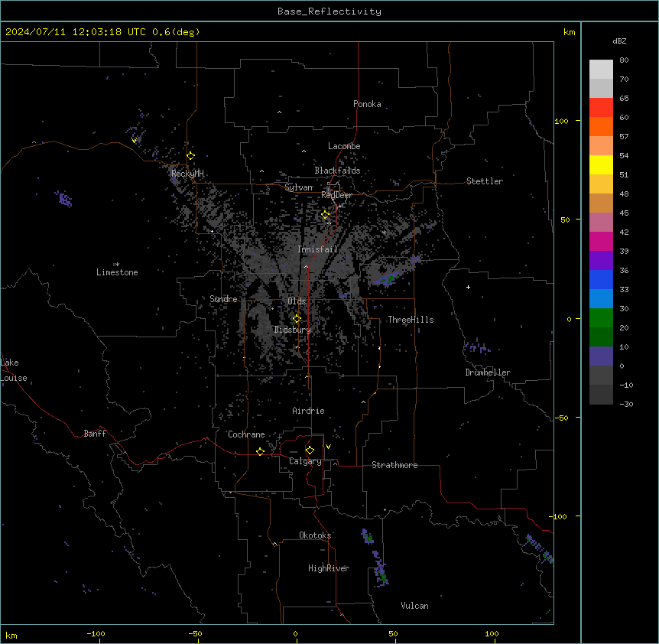The height and width of the screenshot is (644, 659).
Task: Click the 100 tick on the right axis
Action: click(561, 121)
